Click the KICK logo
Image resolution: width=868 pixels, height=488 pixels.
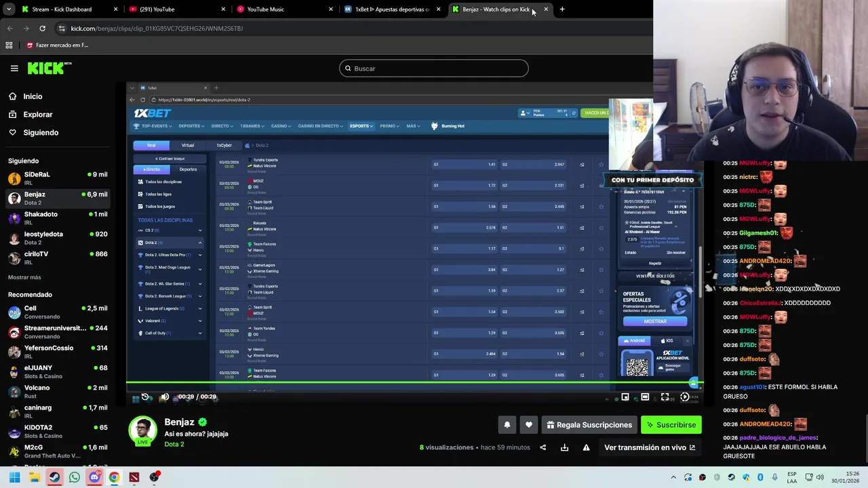pyautogui.click(x=50, y=68)
